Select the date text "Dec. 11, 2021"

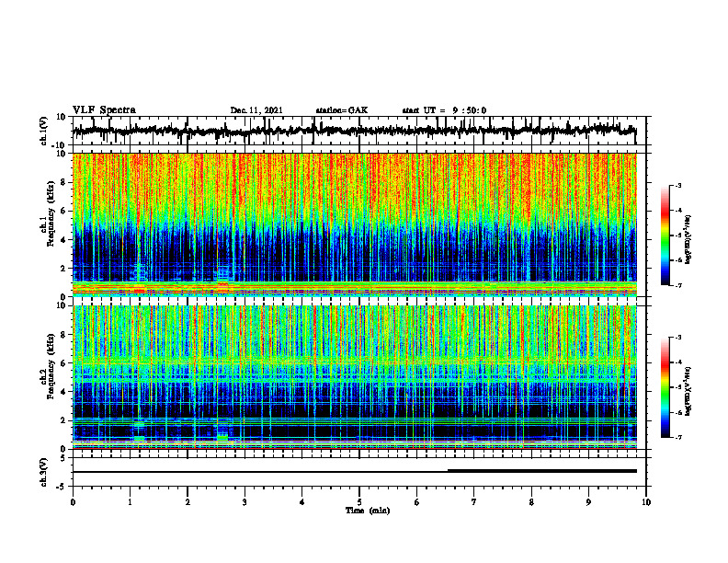click(256, 110)
